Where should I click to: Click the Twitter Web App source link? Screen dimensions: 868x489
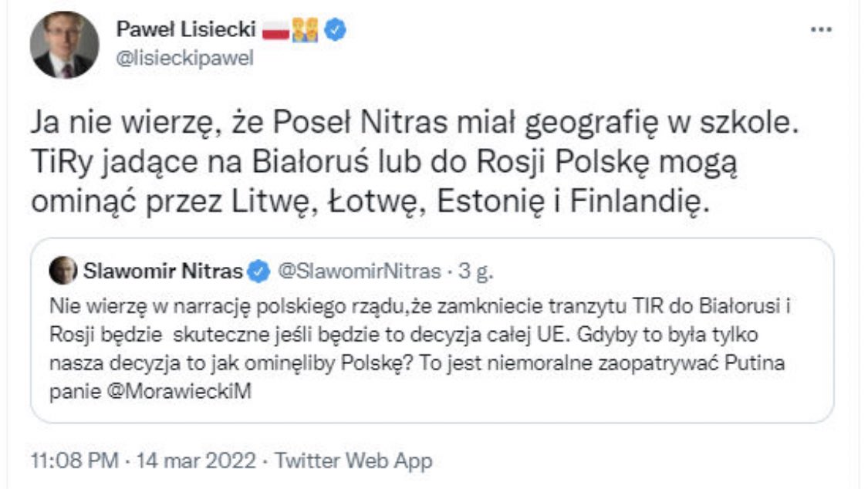pyautogui.click(x=353, y=461)
